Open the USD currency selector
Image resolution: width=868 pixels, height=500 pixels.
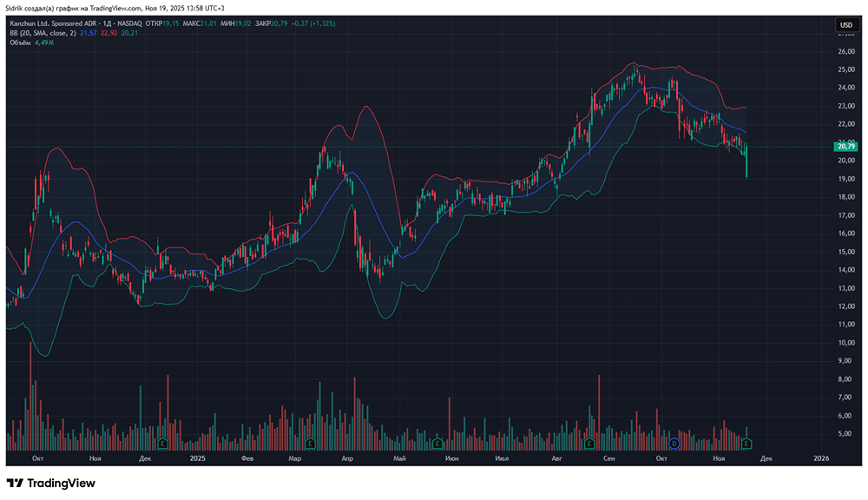tap(845, 24)
